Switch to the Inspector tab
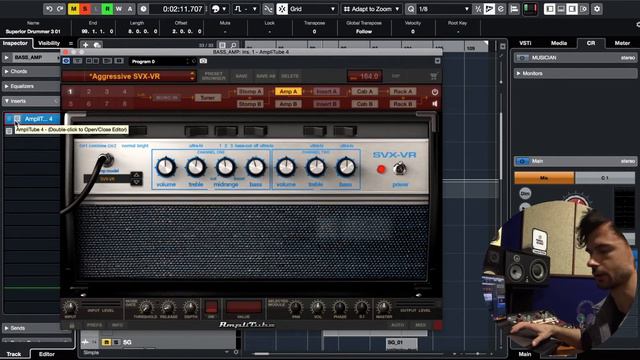Screen dimensions: 640x360 (x=16, y=43)
